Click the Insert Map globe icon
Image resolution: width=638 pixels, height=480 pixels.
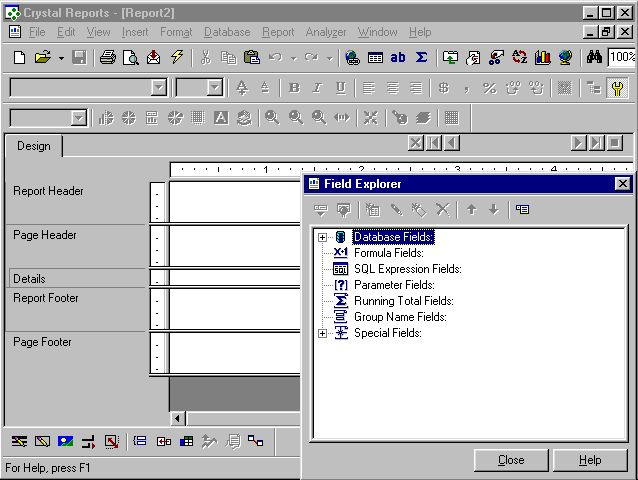[x=565, y=57]
